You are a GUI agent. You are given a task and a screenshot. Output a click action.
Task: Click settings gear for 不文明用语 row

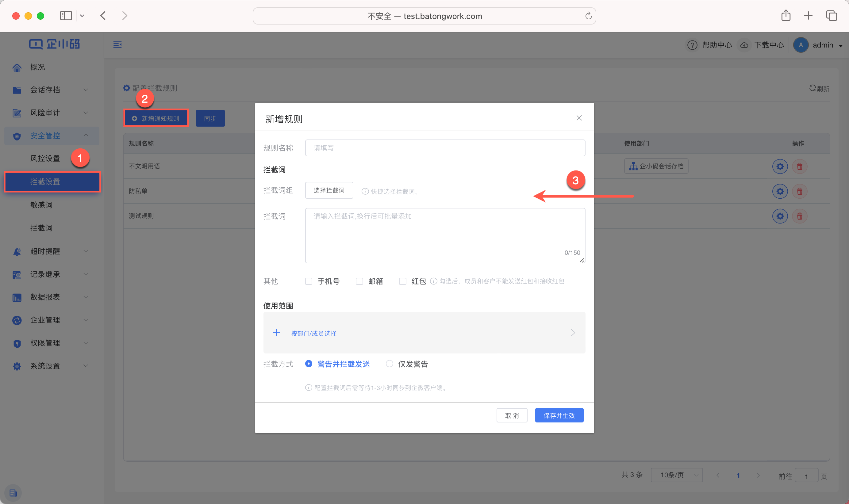780,166
